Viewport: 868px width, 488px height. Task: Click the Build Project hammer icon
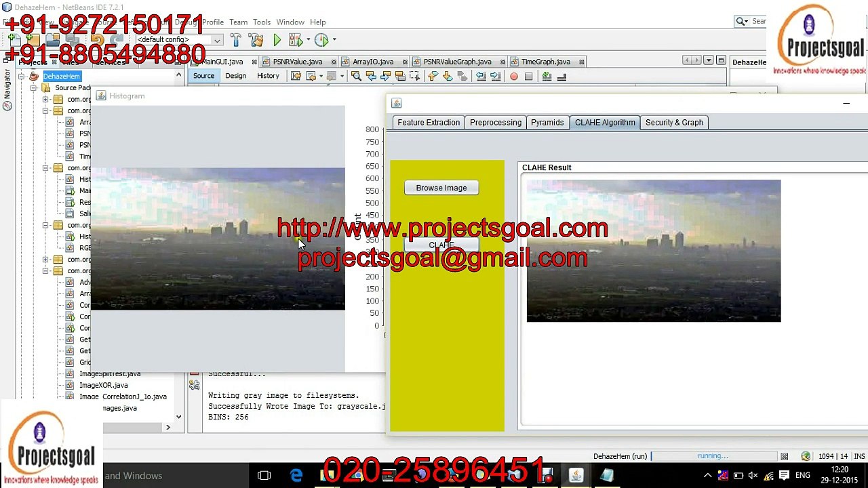click(235, 41)
